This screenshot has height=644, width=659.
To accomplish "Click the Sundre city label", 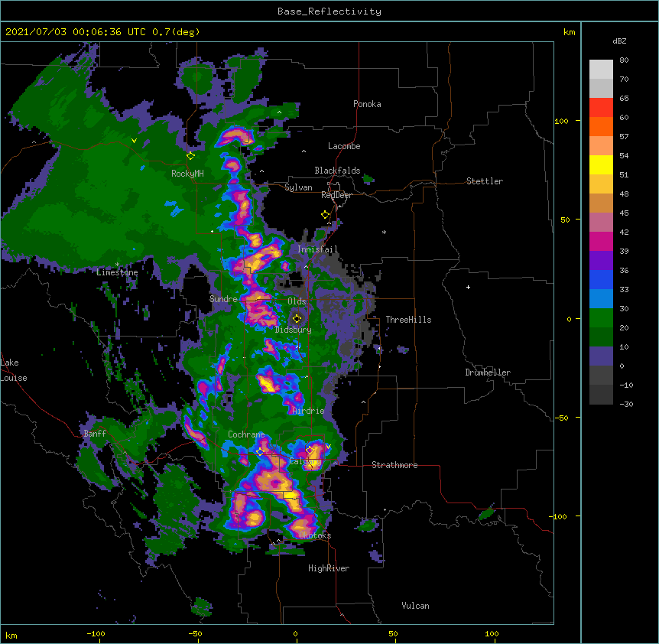I will click(x=223, y=299).
